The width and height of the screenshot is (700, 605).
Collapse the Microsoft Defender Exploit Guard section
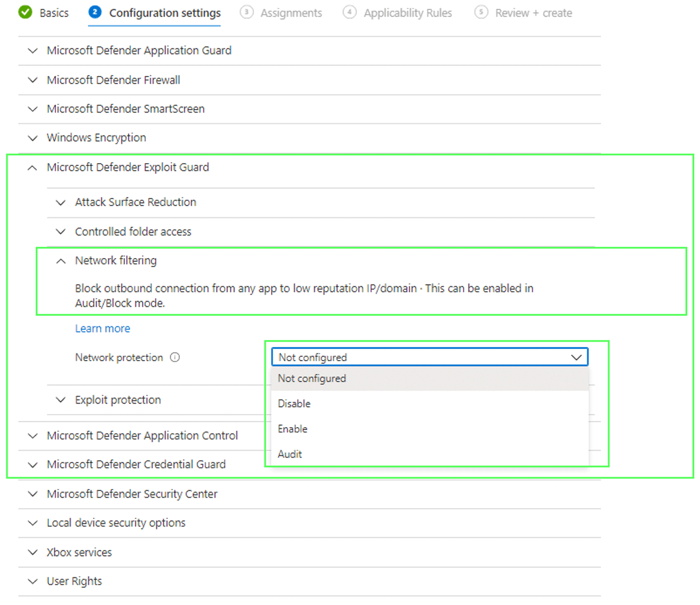[x=128, y=167]
